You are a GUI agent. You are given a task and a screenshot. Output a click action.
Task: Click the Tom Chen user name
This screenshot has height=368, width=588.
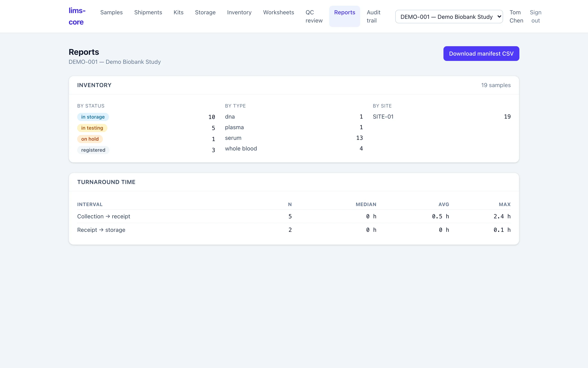point(516,16)
